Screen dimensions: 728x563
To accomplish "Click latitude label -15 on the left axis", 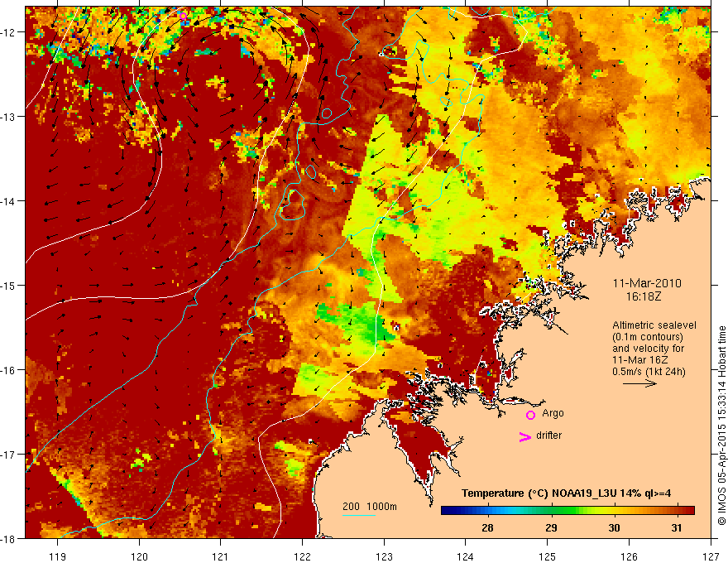I will [8, 285].
